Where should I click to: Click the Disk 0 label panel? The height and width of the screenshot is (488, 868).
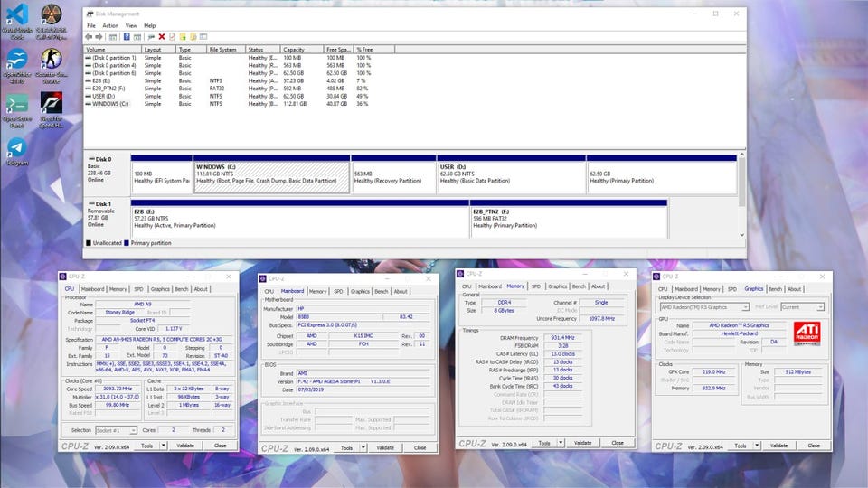(107, 174)
